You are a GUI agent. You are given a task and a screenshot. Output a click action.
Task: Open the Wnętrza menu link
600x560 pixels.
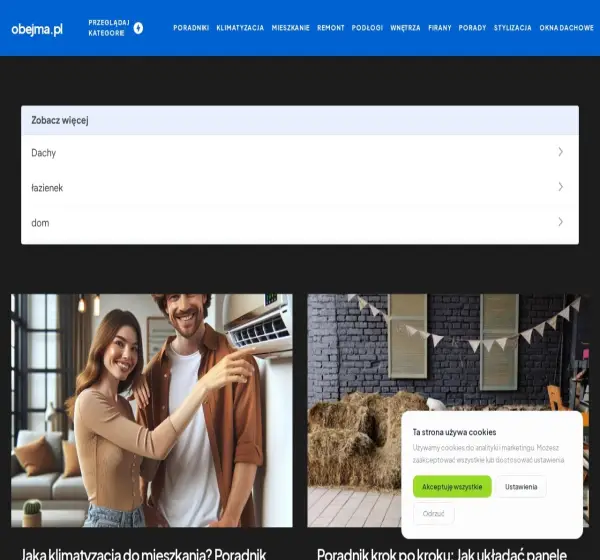[x=405, y=28]
